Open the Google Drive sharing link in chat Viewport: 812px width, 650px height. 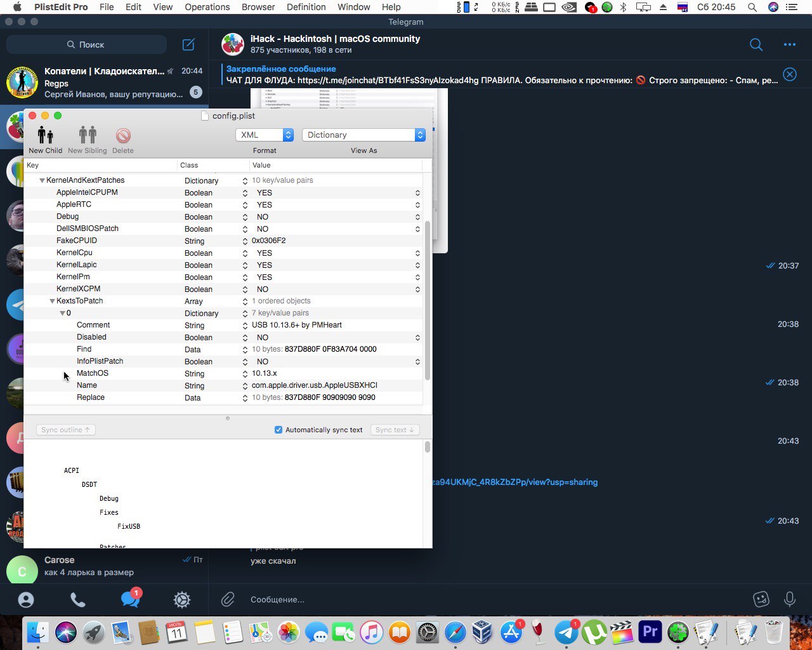[515, 482]
